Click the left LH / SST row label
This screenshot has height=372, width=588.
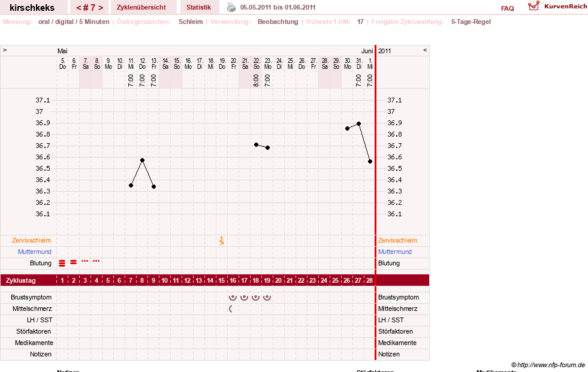point(40,320)
